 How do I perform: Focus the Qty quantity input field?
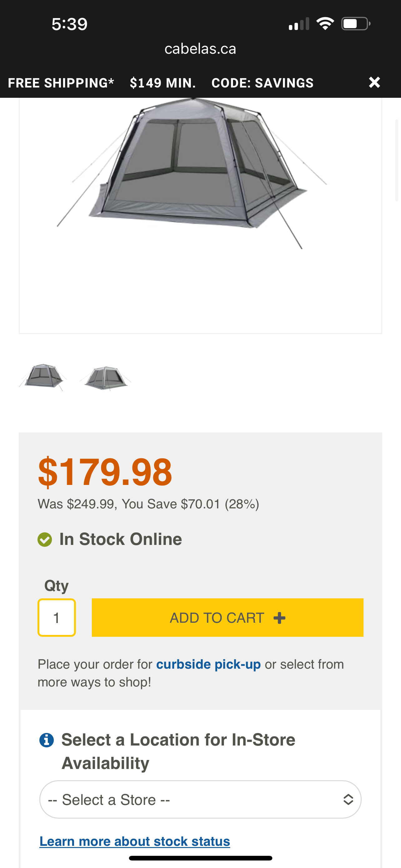coord(57,618)
